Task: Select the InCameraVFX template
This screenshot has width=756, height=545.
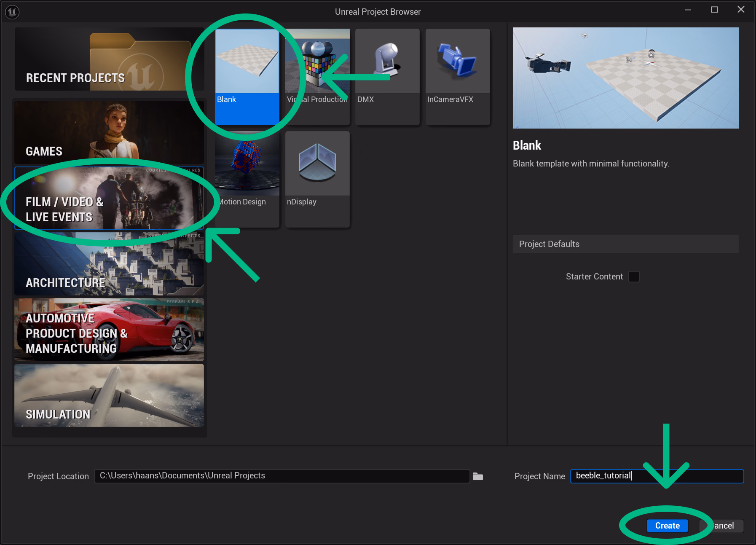Action: 457,76
